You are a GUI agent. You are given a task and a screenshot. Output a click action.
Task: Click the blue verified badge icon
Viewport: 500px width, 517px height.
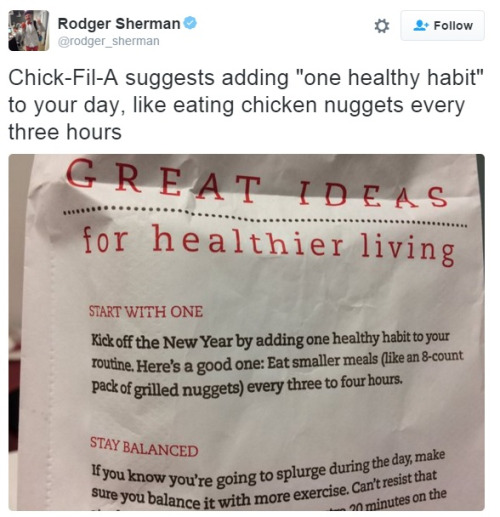coord(190,23)
